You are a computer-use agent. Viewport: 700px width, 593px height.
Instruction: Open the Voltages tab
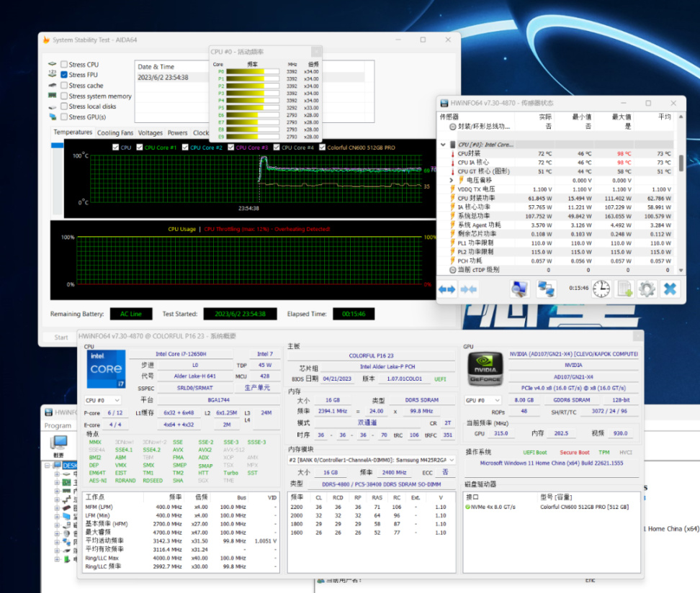pyautogui.click(x=151, y=133)
